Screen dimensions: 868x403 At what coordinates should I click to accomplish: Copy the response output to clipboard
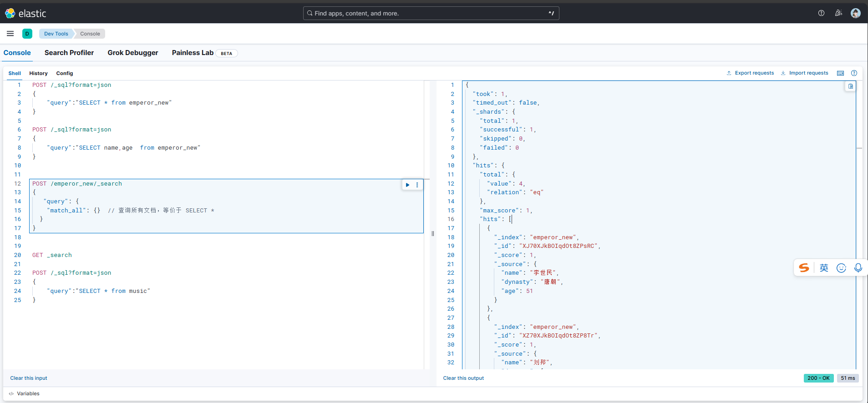click(x=850, y=86)
